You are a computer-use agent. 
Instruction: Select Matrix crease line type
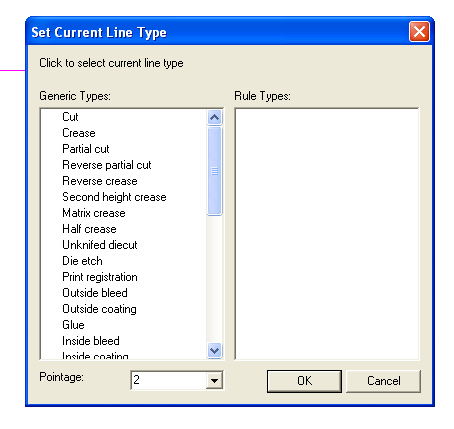(x=94, y=213)
